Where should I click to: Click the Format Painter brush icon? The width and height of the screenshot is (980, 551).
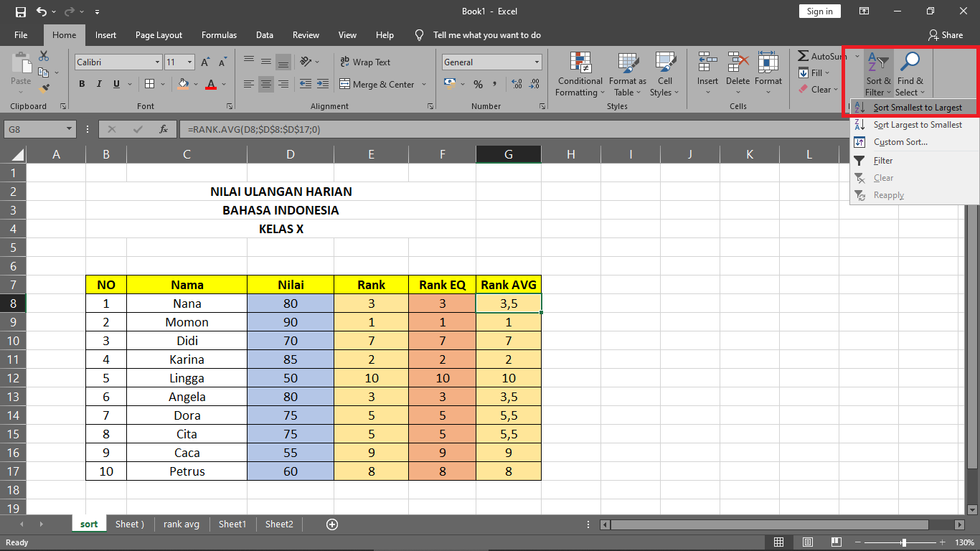click(44, 89)
